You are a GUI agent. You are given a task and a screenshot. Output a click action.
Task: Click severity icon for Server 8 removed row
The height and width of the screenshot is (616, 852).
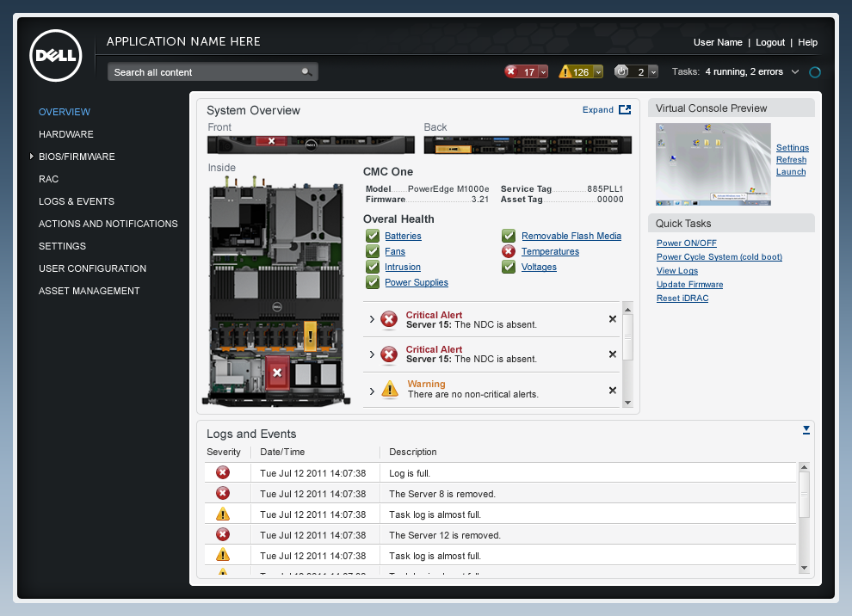223,493
